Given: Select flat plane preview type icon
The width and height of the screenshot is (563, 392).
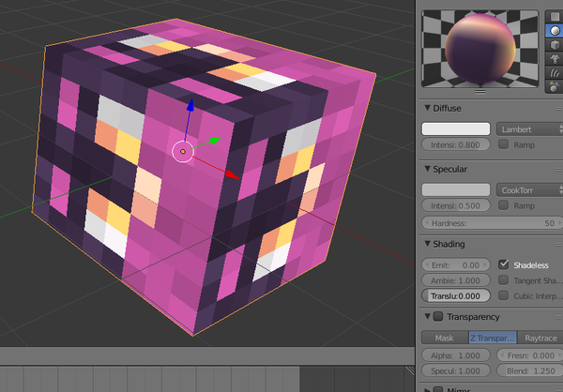Looking at the screenshot, I should 554,16.
